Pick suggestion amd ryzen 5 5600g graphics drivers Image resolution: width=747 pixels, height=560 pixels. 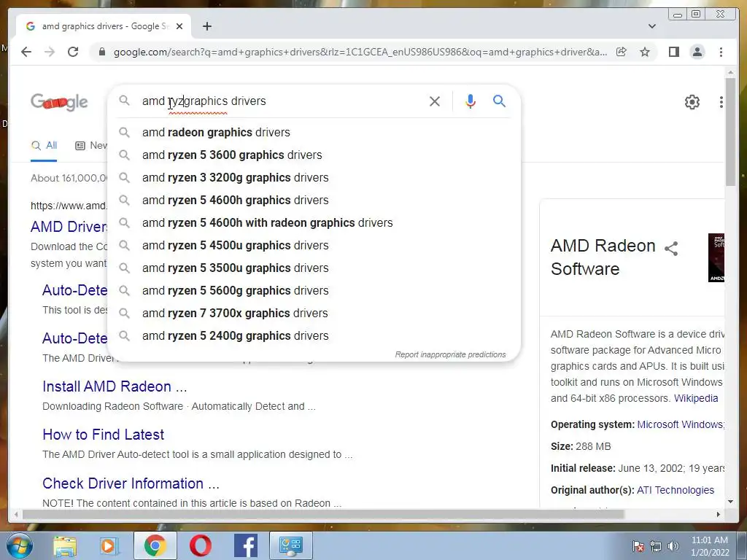314,290
